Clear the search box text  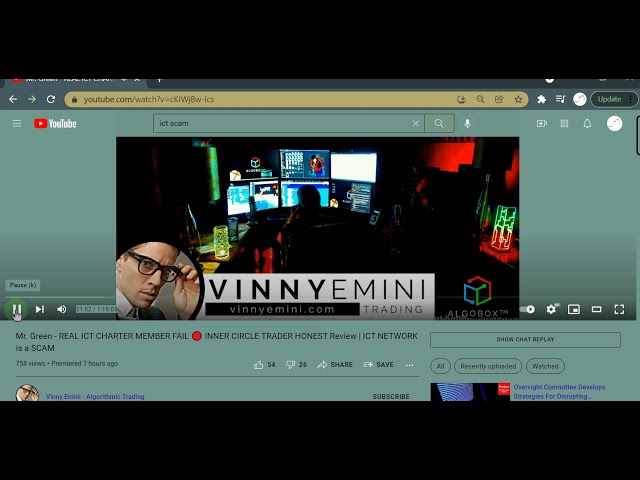[x=415, y=123]
